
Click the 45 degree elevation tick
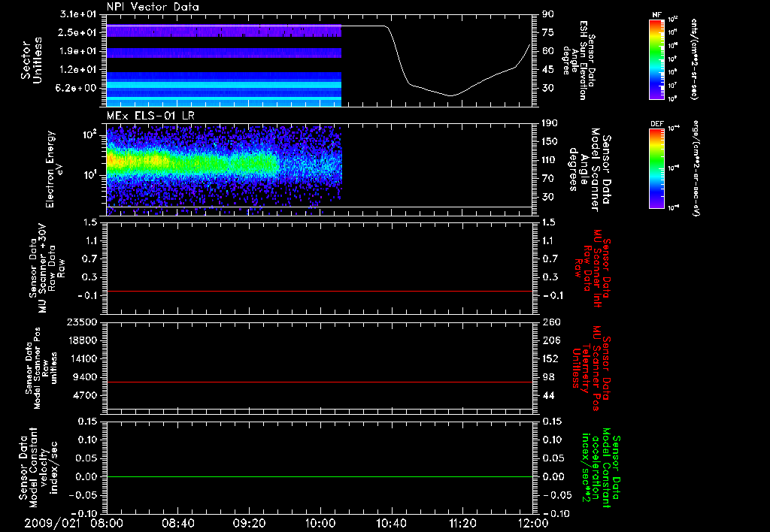(548, 70)
